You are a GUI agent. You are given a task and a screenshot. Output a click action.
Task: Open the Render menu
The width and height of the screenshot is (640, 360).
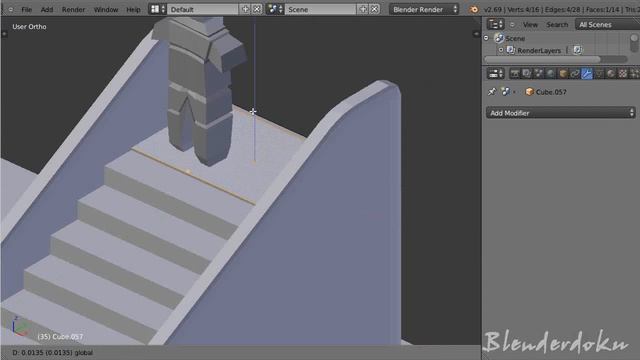tap(73, 9)
